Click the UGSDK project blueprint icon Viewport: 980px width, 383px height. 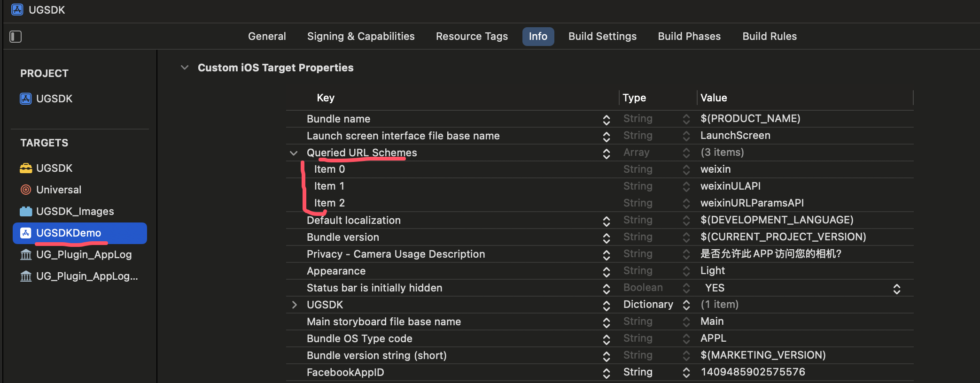tap(26, 99)
